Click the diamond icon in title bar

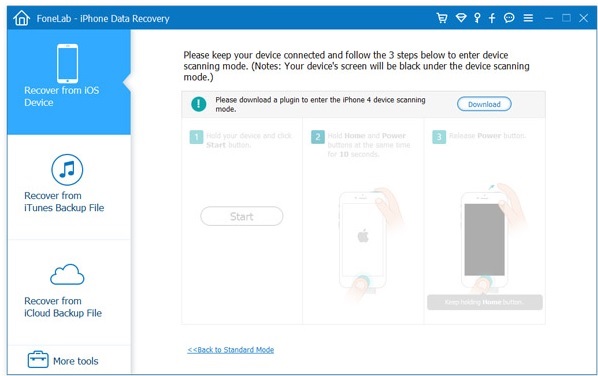461,18
